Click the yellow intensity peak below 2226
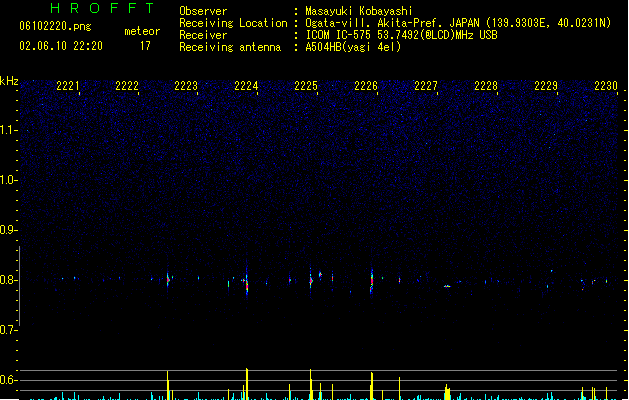Viewport: 629px width, 400px height. point(372,386)
